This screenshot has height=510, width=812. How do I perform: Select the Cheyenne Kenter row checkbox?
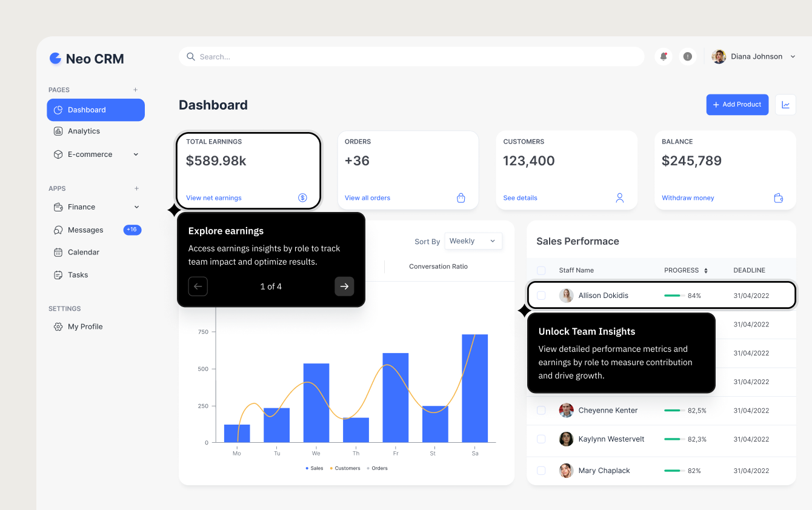(541, 411)
